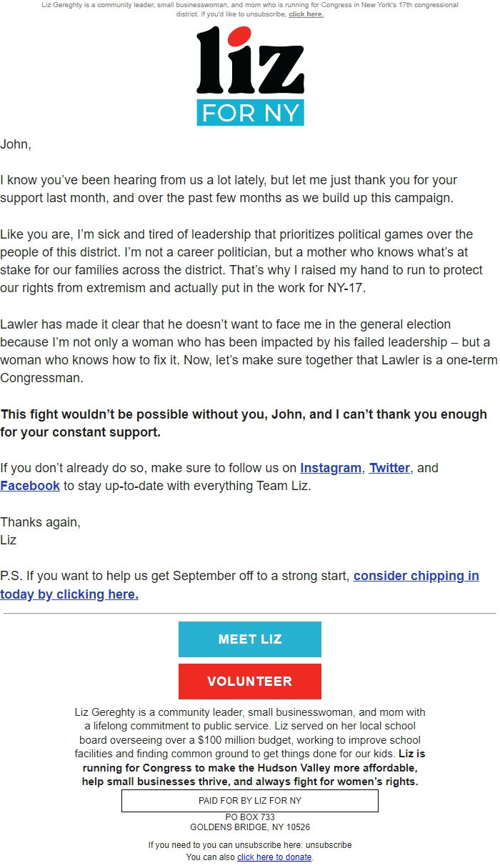Sign up to volunteer for Liz
500x868 pixels.
[249, 681]
